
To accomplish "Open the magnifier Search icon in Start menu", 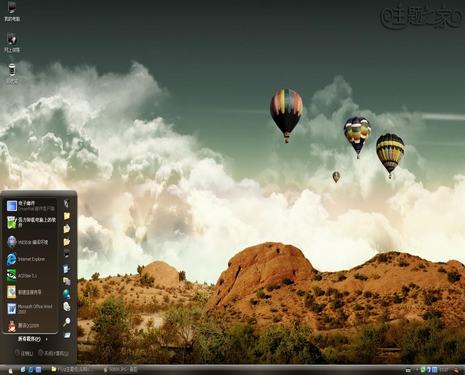I will click(x=67, y=322).
